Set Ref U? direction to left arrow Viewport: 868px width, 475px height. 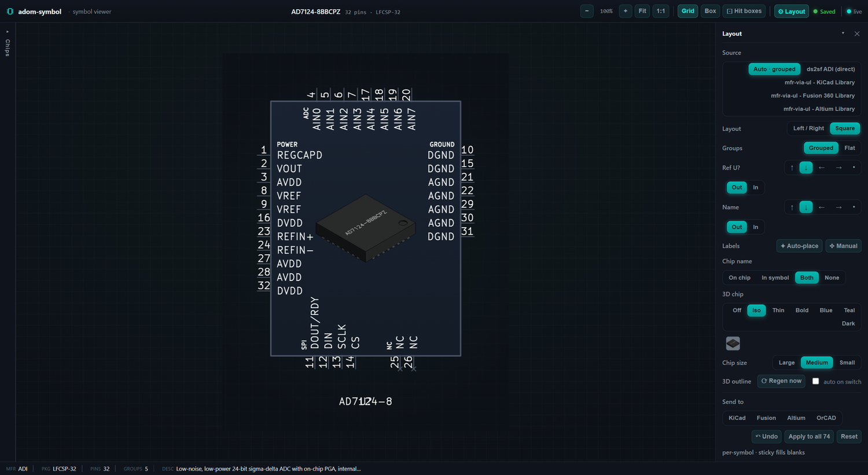click(x=822, y=168)
